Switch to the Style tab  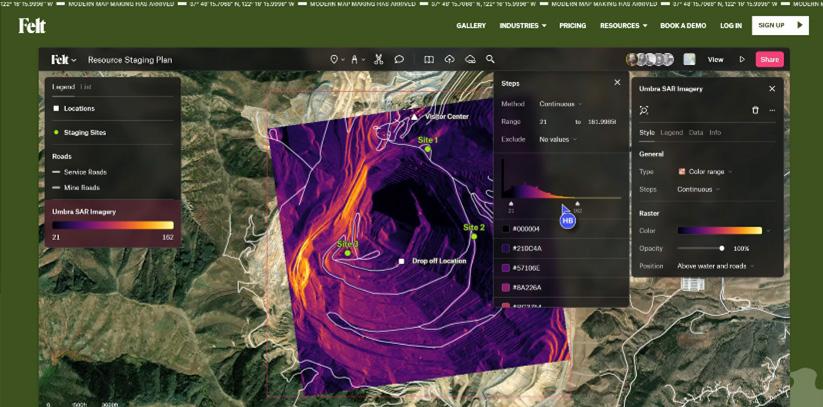coord(647,133)
